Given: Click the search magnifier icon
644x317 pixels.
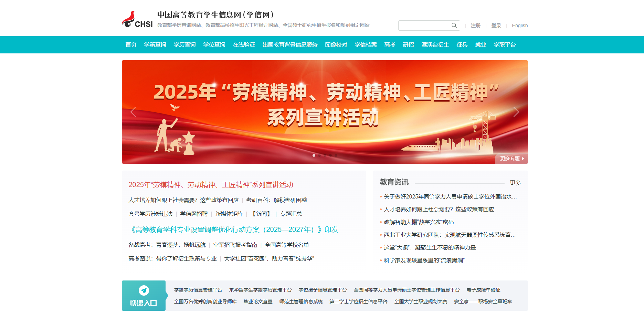Looking at the screenshot, I should 454,25.
